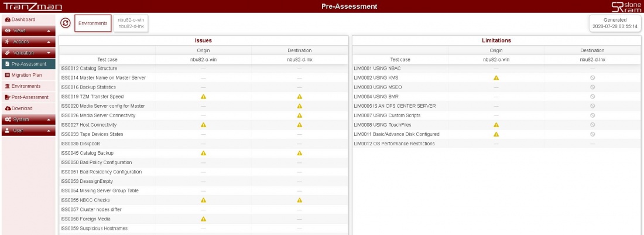This screenshot has height=235, width=644.
Task: Click destination disabled icon for LIM0004 USING BMR
Action: (x=592, y=97)
